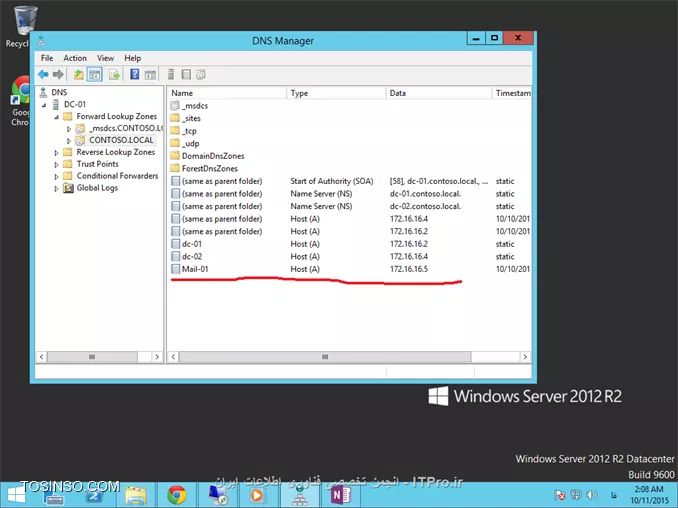Viewport: 678px width, 508px height.
Task: Open the Action menu
Action: pyautogui.click(x=75, y=58)
